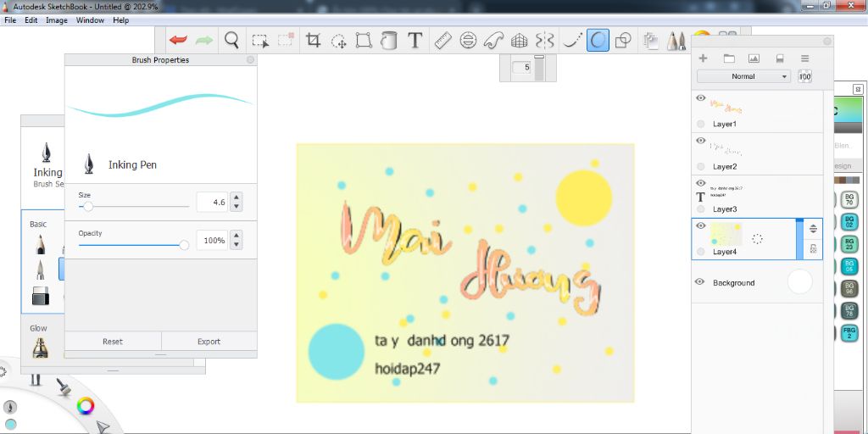Screen dimensions: 868x434
Task: Increase brush size with up arrow
Action: 236,198
